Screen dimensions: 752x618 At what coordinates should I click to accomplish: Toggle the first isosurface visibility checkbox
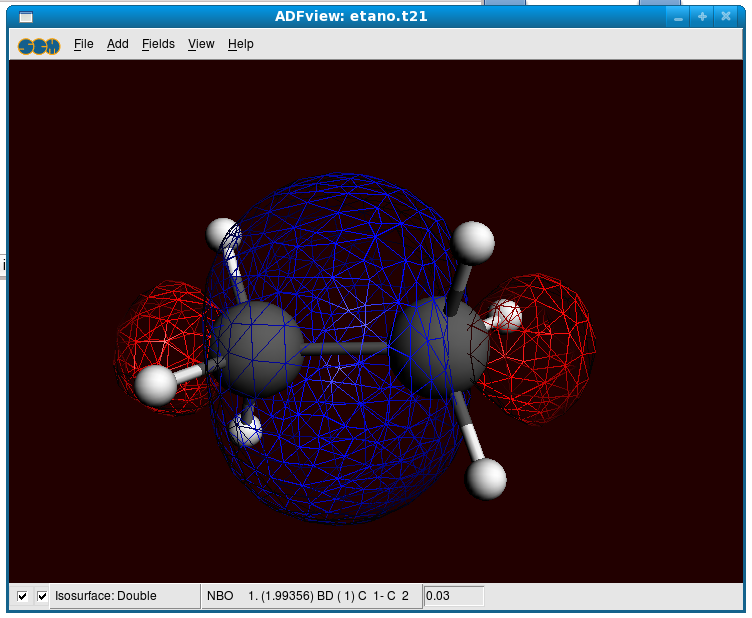point(22,596)
